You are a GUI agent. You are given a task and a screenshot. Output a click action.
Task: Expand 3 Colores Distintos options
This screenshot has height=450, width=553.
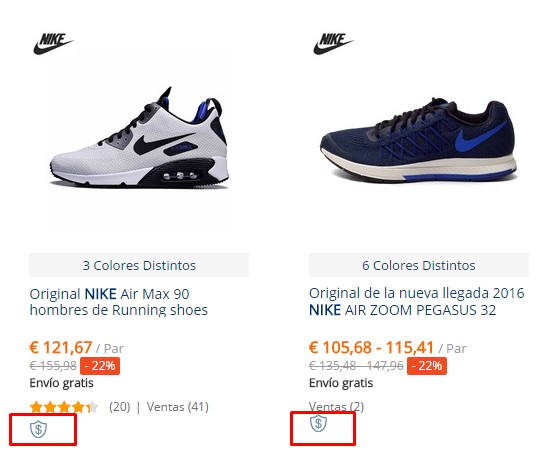pyautogui.click(x=139, y=265)
